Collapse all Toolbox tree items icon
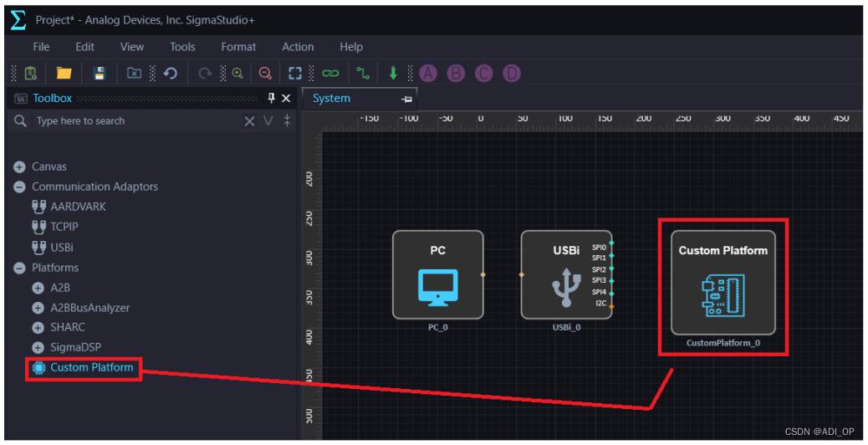868x445 pixels. coord(287,120)
